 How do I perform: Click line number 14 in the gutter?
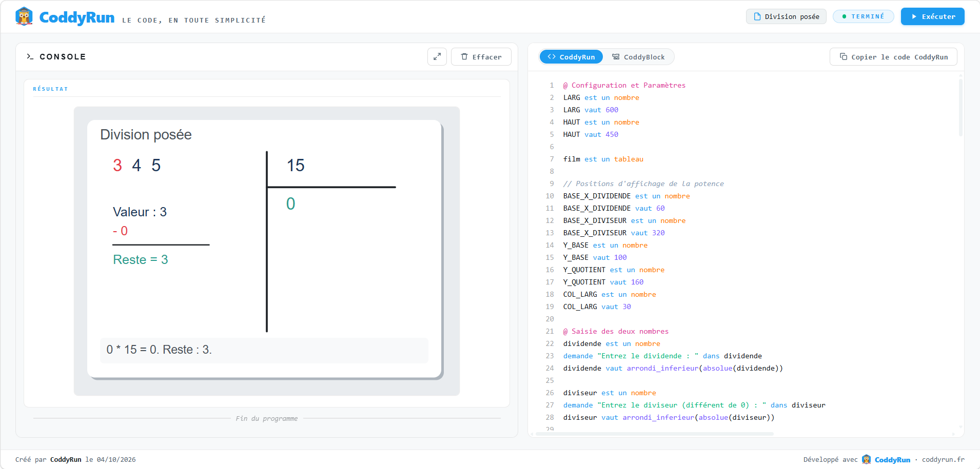pyautogui.click(x=550, y=246)
